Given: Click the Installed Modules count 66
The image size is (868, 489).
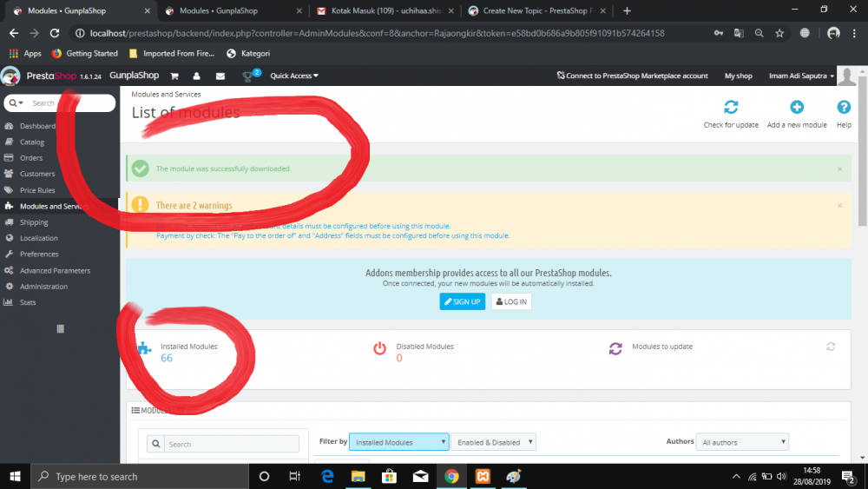Looking at the screenshot, I should point(167,359).
